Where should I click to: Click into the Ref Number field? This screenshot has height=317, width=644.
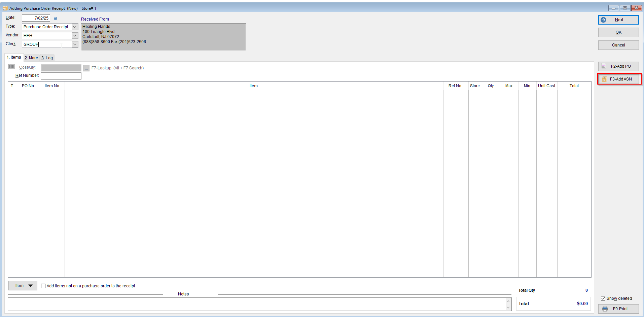(61, 76)
